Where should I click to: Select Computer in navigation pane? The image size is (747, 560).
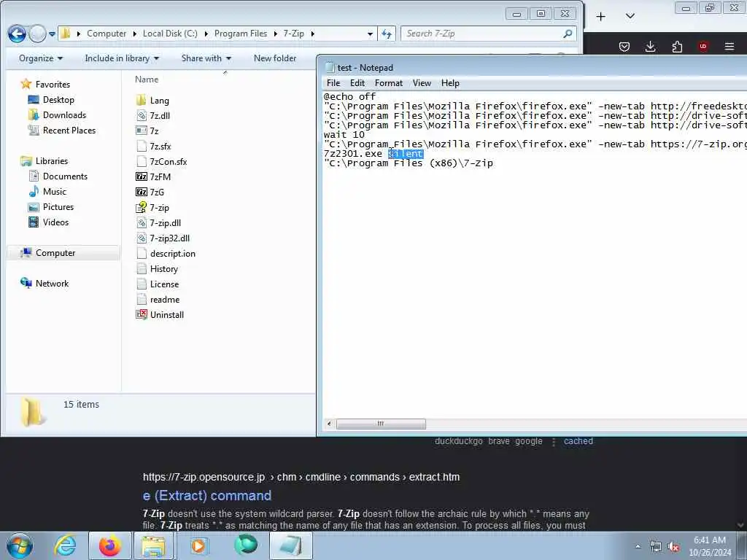click(55, 253)
